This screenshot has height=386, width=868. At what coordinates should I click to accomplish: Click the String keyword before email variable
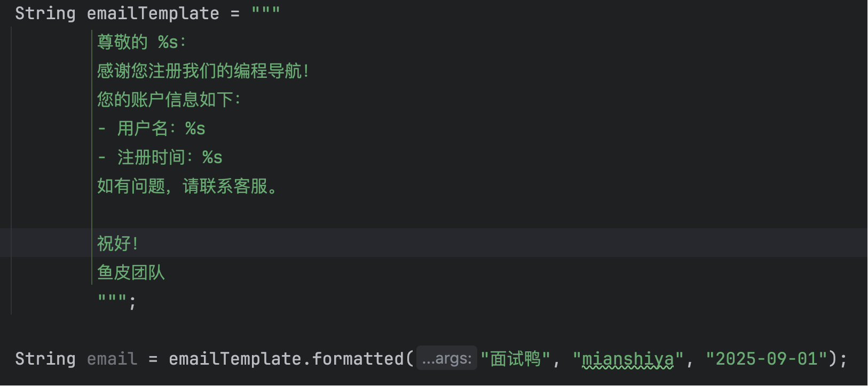pyautogui.click(x=45, y=359)
